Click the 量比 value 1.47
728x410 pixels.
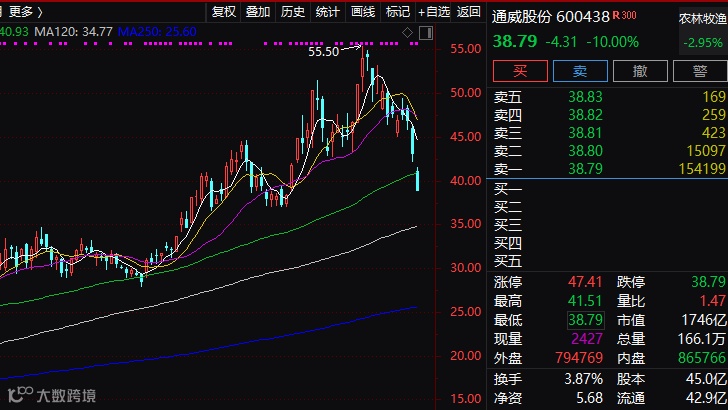713,301
